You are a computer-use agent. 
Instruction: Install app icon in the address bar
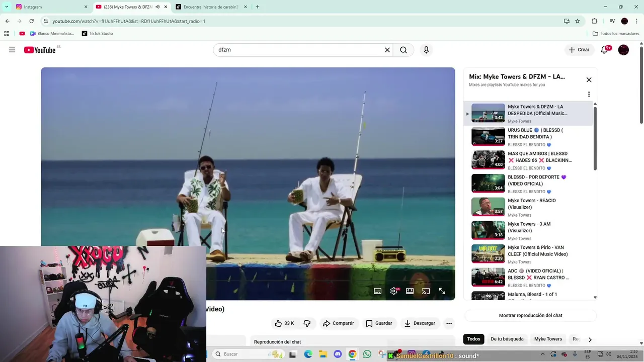coord(567,21)
